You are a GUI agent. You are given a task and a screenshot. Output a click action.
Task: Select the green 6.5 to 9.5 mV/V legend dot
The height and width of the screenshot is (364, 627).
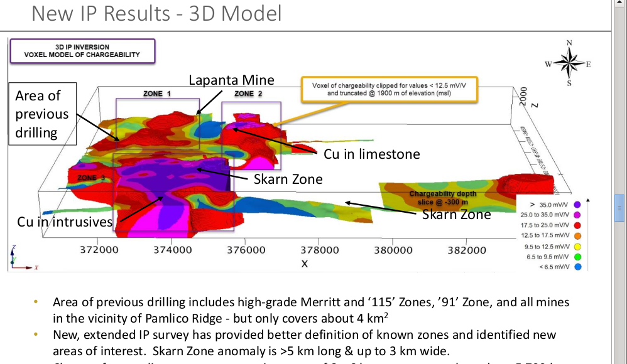tap(577, 257)
